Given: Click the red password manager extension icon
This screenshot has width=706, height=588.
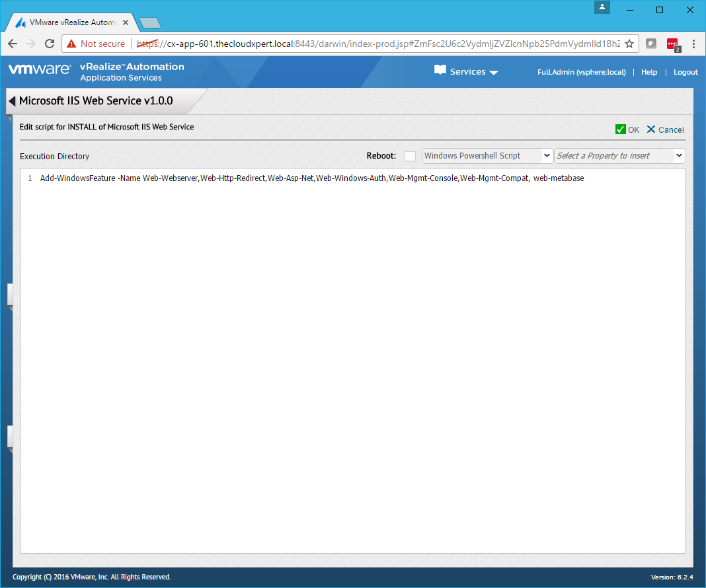Looking at the screenshot, I should pos(672,44).
